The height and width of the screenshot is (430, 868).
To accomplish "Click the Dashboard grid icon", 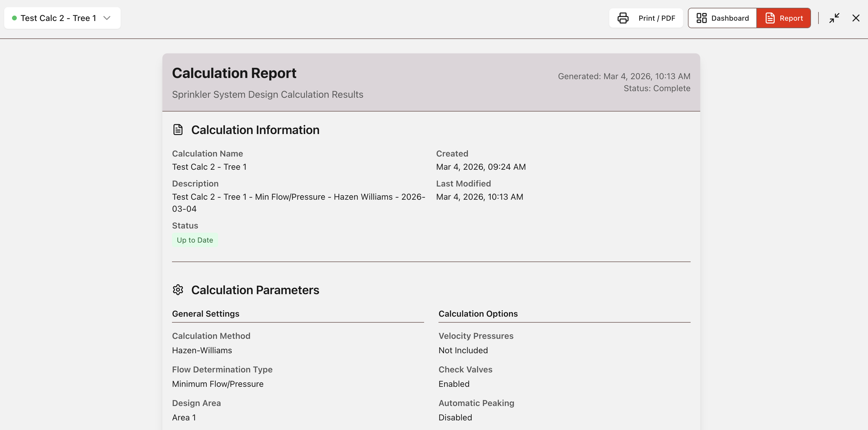I will tap(701, 18).
